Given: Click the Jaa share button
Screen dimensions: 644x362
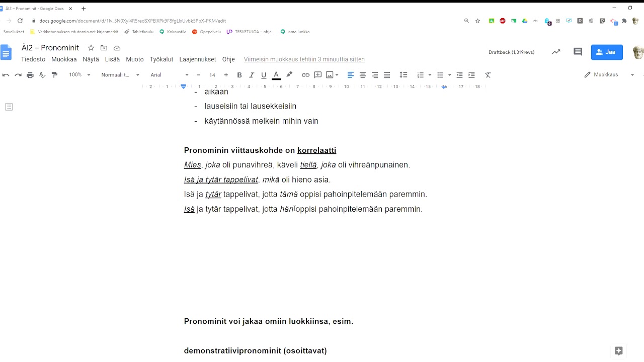Looking at the screenshot, I should [x=607, y=52].
